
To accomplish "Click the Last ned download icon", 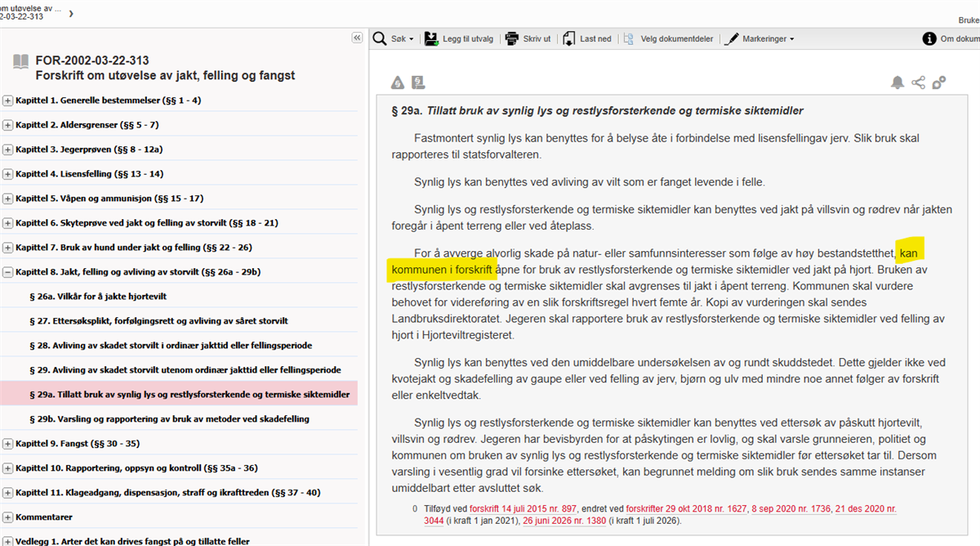I will (569, 38).
